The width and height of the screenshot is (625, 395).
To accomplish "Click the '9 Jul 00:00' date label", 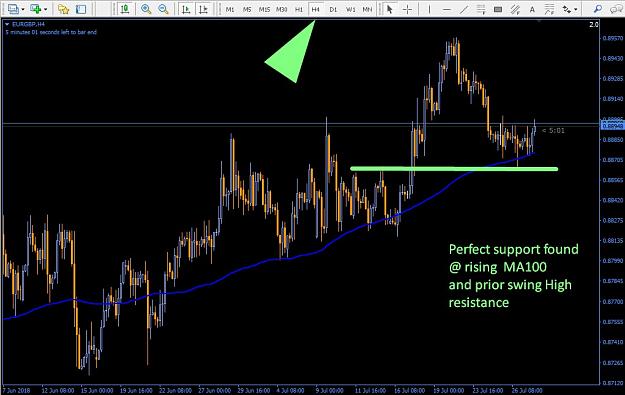I will click(330, 391).
